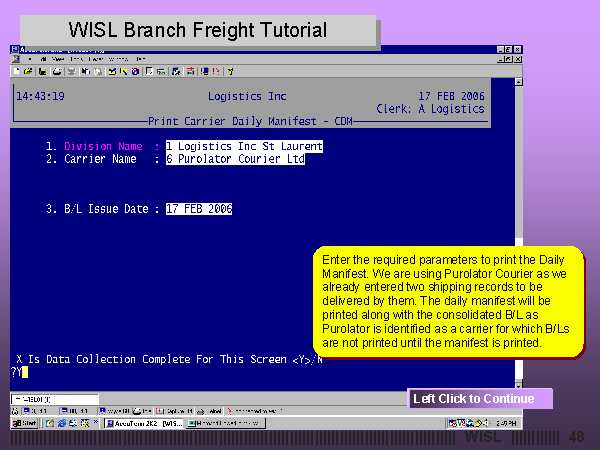The width and height of the screenshot is (600, 450).
Task: Click the Clerk: A Logistics text
Action: 430,109
